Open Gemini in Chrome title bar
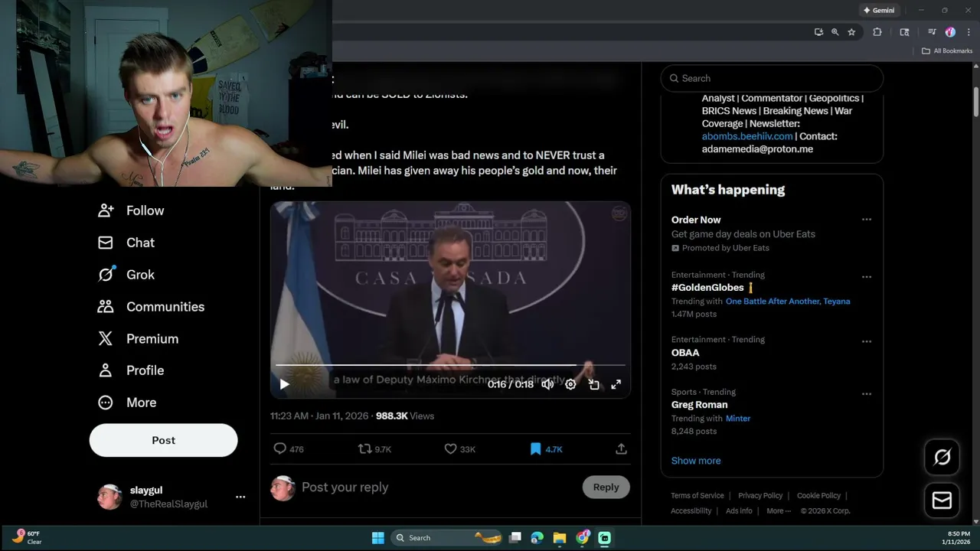Image resolution: width=980 pixels, height=551 pixels. coord(878,11)
